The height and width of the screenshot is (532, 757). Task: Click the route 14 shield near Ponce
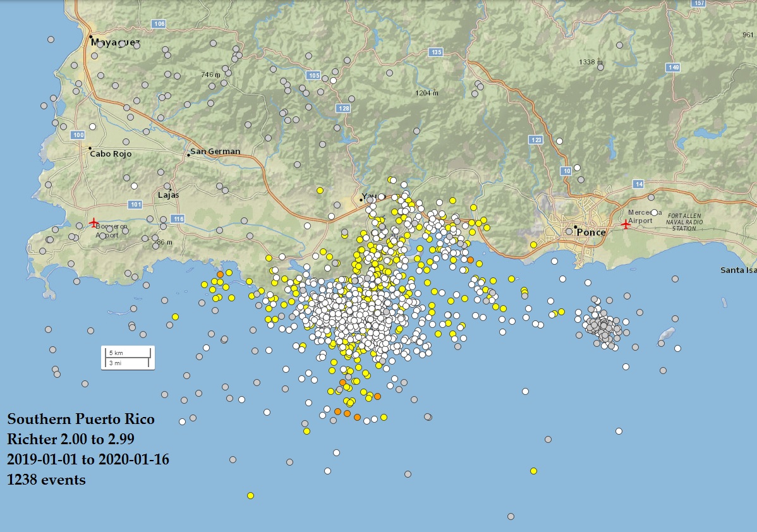tap(639, 184)
